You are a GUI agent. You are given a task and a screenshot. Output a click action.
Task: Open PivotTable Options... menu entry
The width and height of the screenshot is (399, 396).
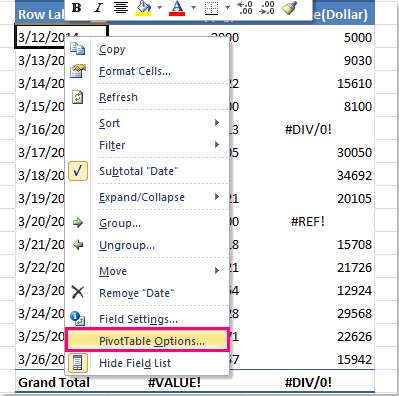pyautogui.click(x=147, y=341)
